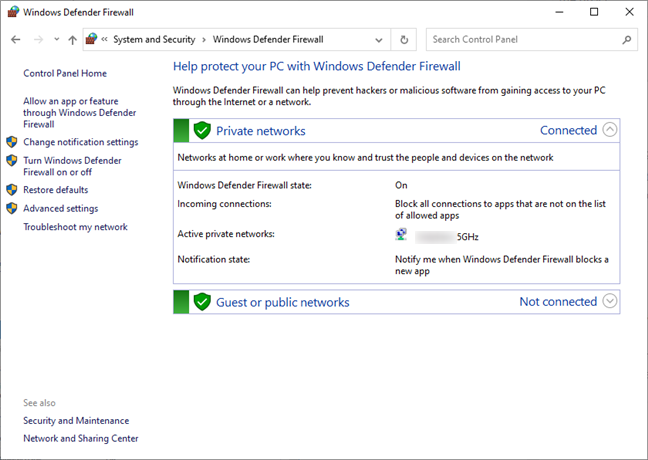The height and width of the screenshot is (460, 648).
Task: Click the breadcrumb overflow chevrons
Action: point(105,39)
